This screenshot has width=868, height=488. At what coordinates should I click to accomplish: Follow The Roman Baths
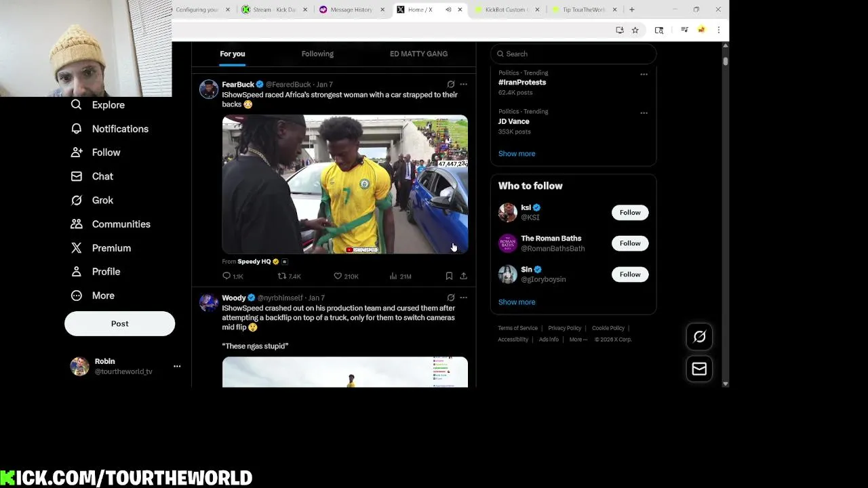pos(629,243)
